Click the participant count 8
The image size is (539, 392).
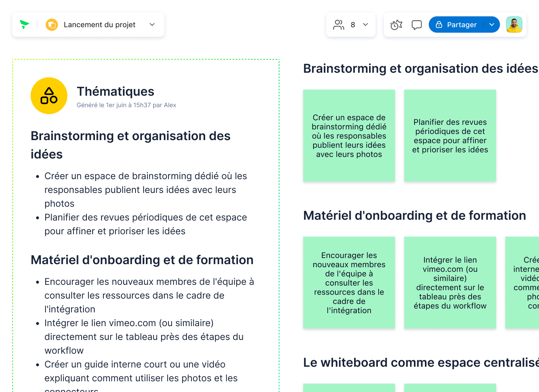pos(353,24)
